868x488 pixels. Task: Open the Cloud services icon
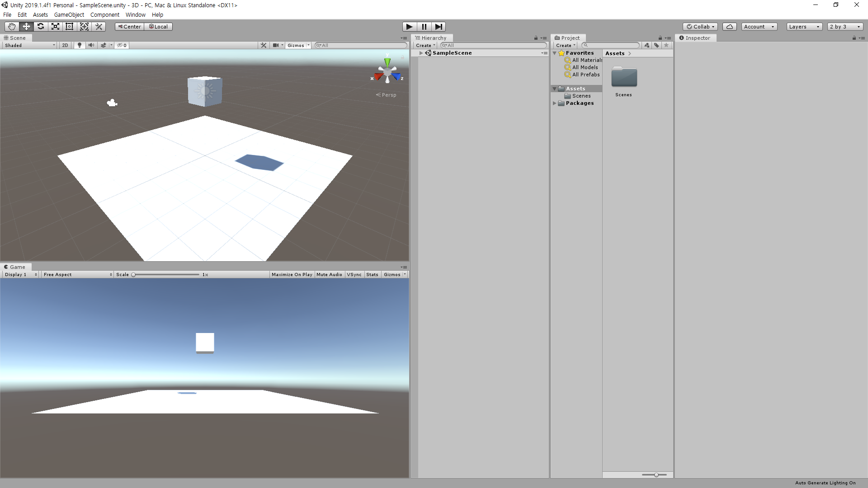(729, 27)
